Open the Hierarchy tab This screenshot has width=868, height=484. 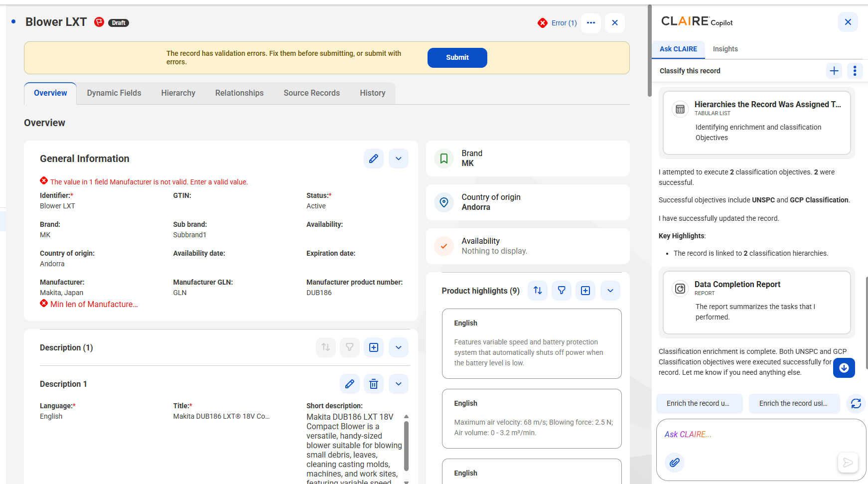pos(178,93)
